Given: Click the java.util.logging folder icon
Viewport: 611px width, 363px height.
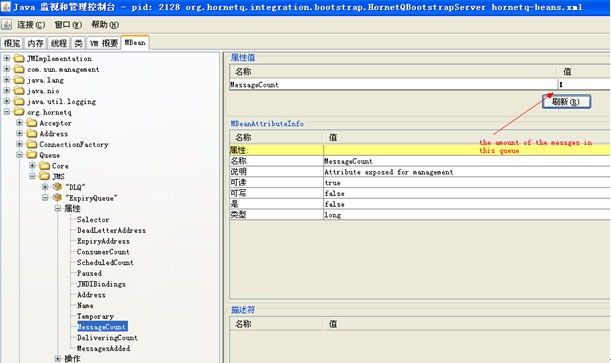Looking at the screenshot, I should (x=19, y=101).
